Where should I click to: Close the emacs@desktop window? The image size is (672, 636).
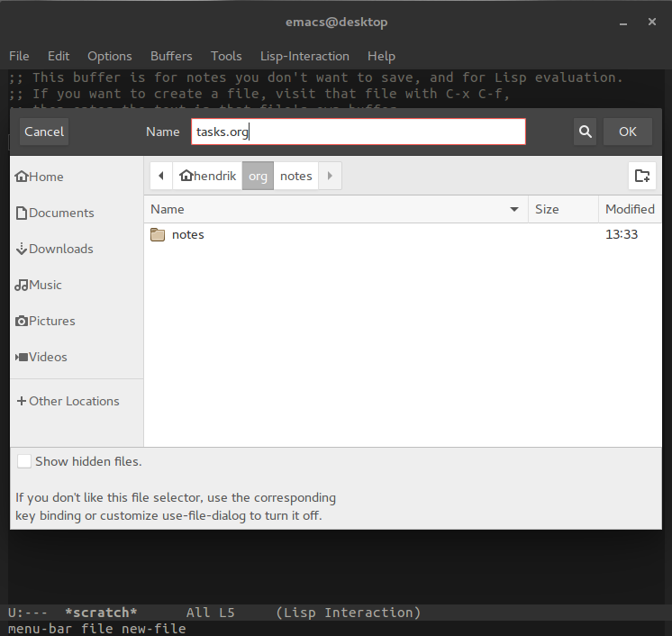652,22
